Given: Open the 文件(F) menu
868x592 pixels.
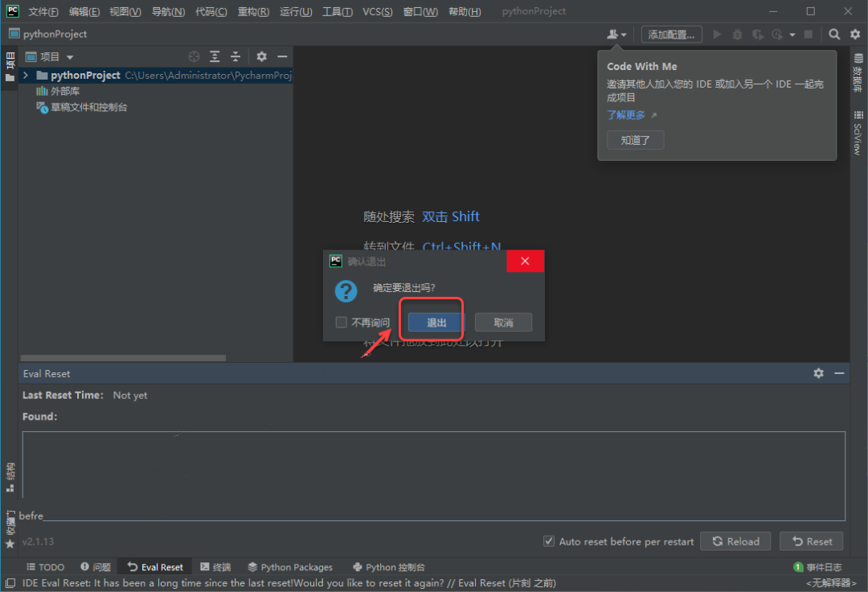Looking at the screenshot, I should [43, 11].
